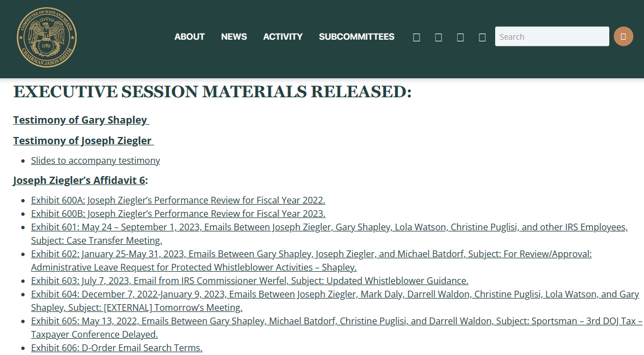Open the Activity menu

click(283, 36)
